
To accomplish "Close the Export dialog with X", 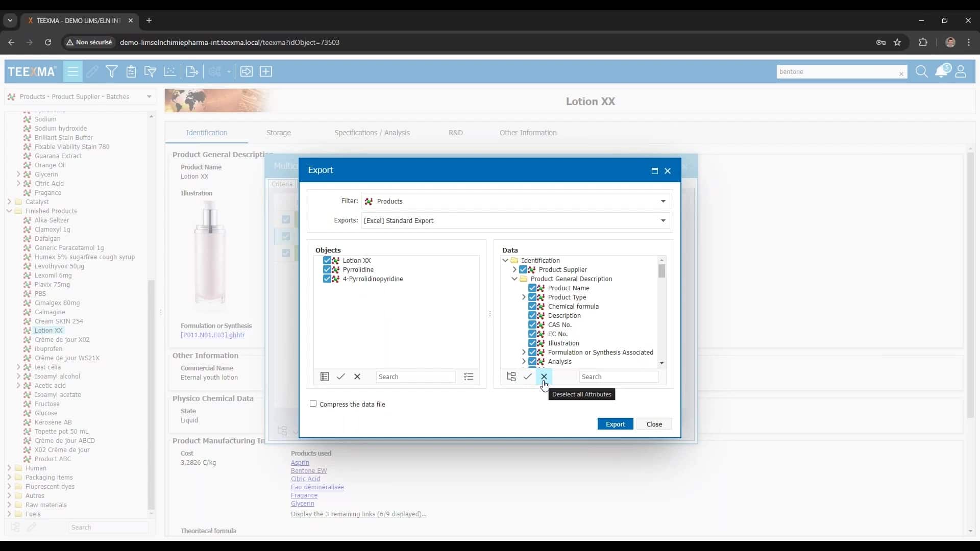I will click(668, 171).
